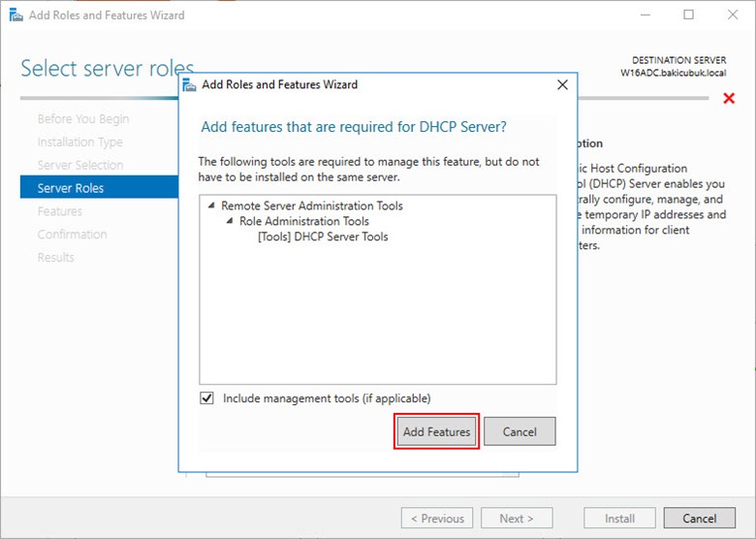
Task: Close the inner dialog with X
Action: pos(561,84)
